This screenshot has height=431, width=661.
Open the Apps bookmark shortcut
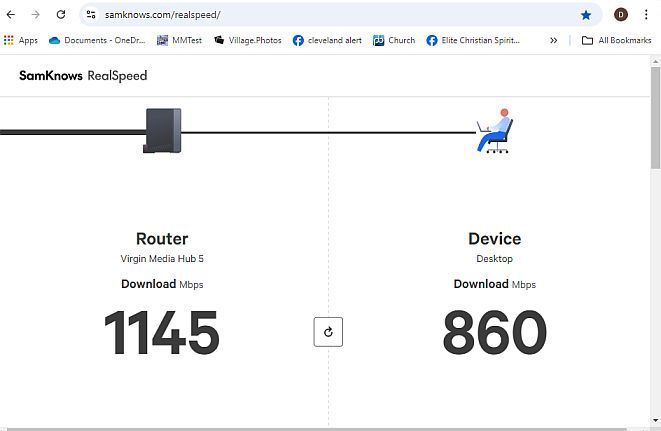pyautogui.click(x=21, y=40)
